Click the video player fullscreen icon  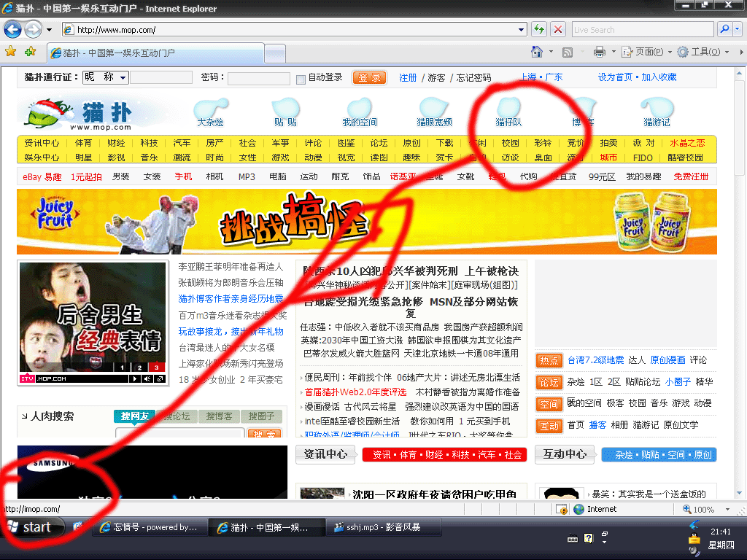tap(160, 379)
